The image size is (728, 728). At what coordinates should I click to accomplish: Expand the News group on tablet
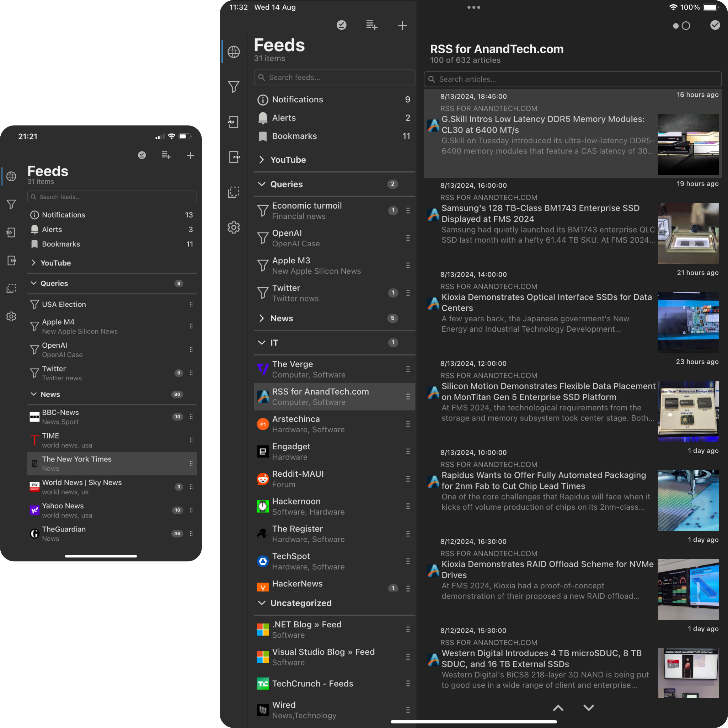point(334,318)
